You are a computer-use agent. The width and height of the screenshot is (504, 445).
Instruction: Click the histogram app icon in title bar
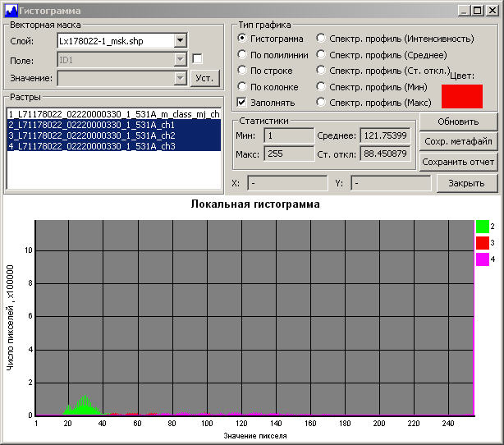(x=11, y=11)
